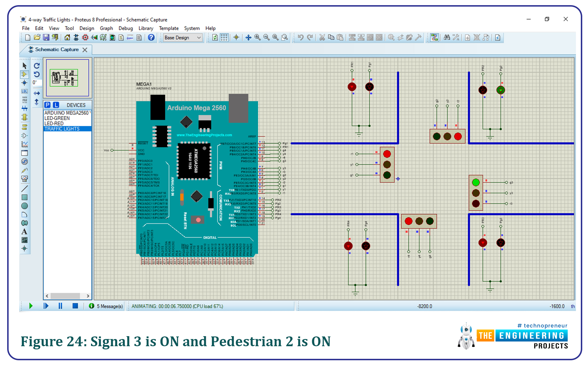Click the schematic overview thumbnail
This screenshot has height=368, width=588.
pos(67,78)
